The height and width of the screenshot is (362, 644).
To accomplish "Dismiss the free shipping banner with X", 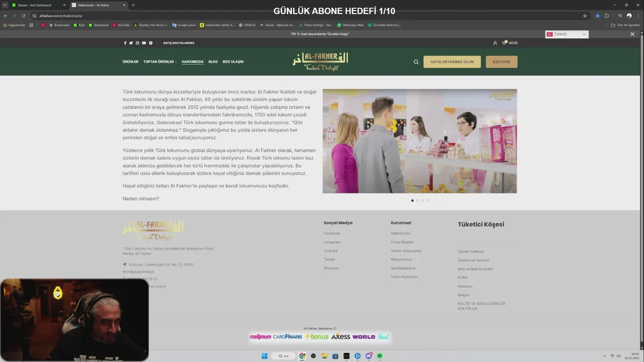I will [x=632, y=34].
